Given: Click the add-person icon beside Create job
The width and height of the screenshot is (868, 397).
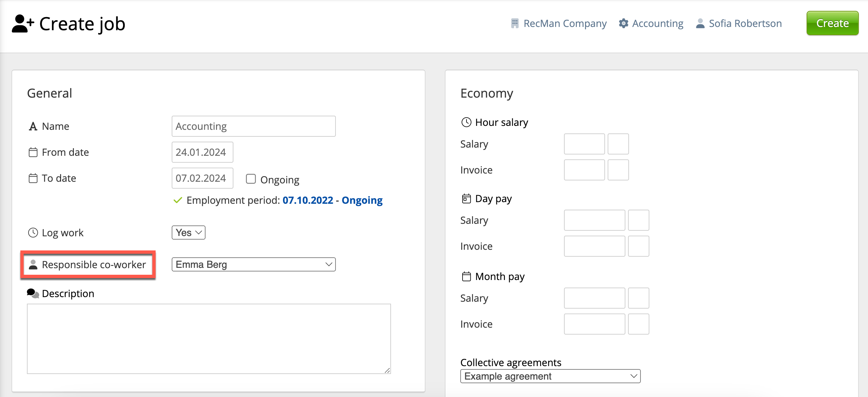Looking at the screenshot, I should (23, 24).
